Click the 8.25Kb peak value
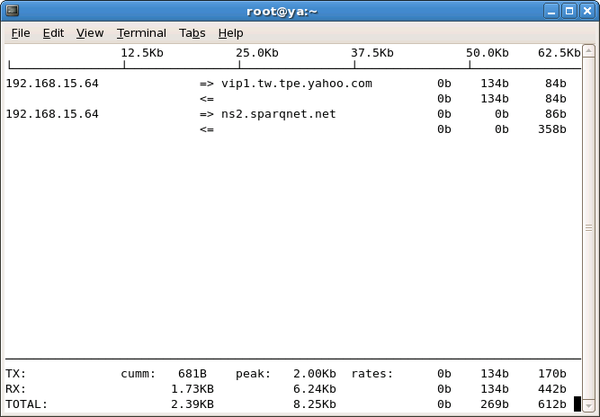The height and width of the screenshot is (417, 600). click(x=315, y=404)
